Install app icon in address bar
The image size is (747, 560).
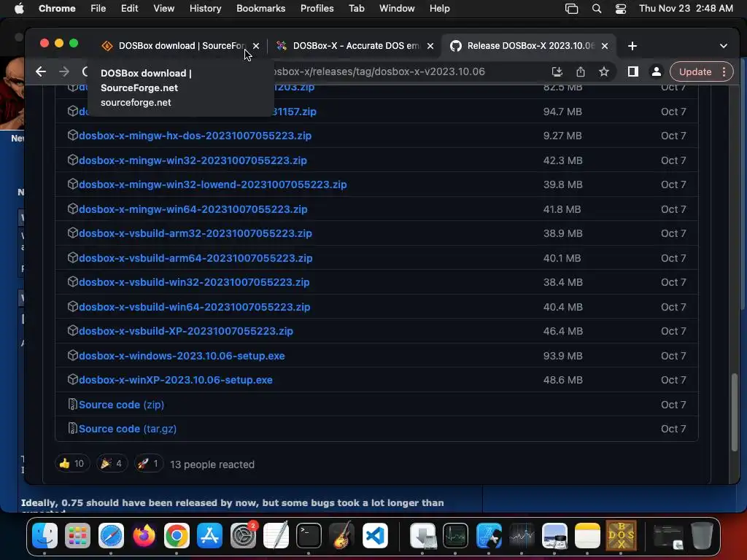[x=557, y=72]
